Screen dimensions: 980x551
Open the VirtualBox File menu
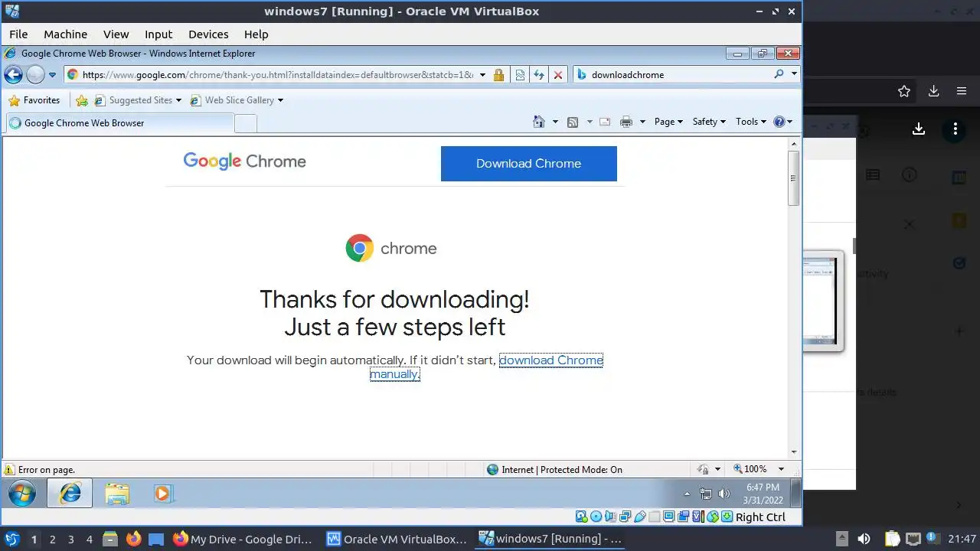pyautogui.click(x=18, y=34)
